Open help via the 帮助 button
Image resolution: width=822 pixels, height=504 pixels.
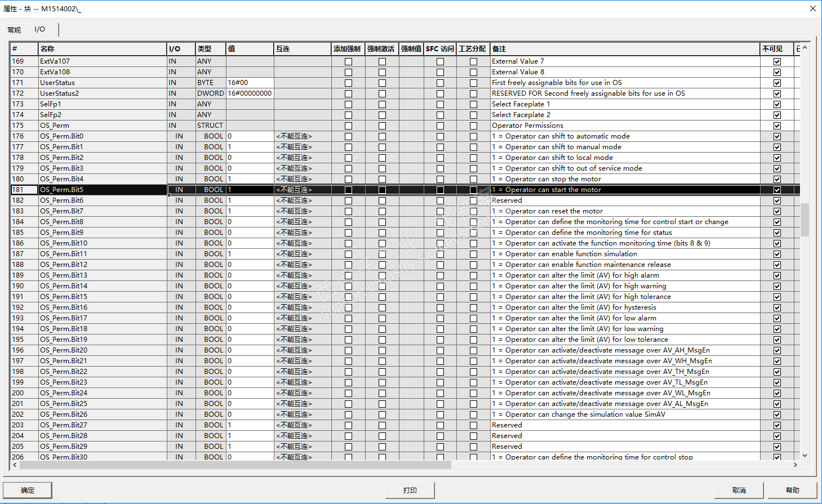(x=793, y=490)
